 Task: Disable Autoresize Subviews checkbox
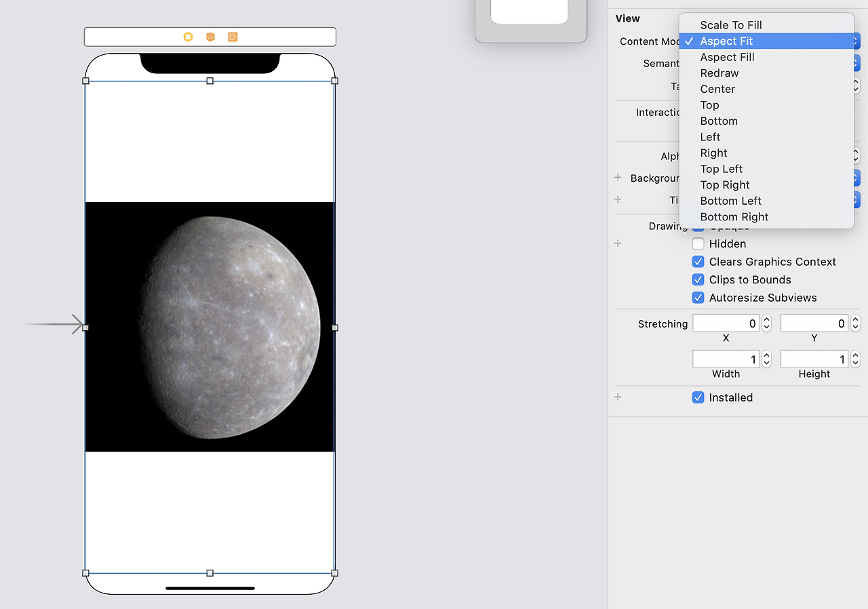(698, 298)
